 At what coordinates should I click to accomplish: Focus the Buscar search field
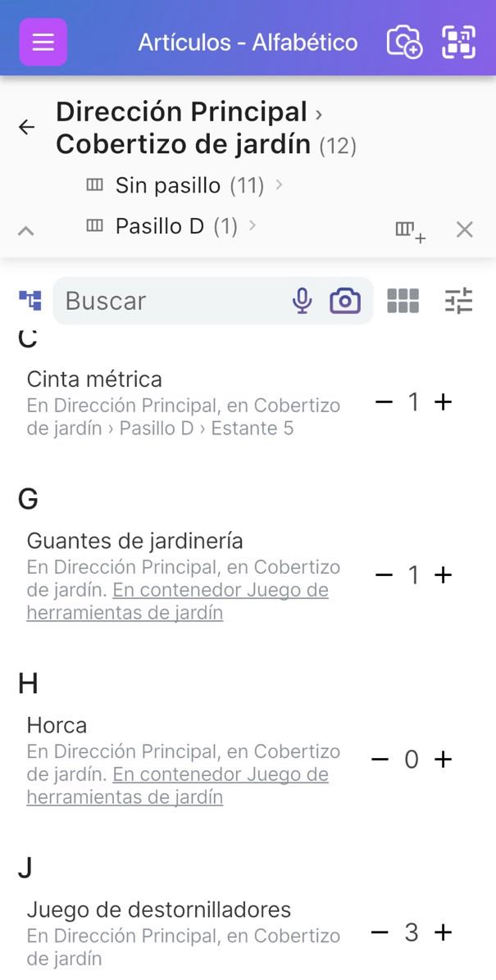click(x=172, y=301)
